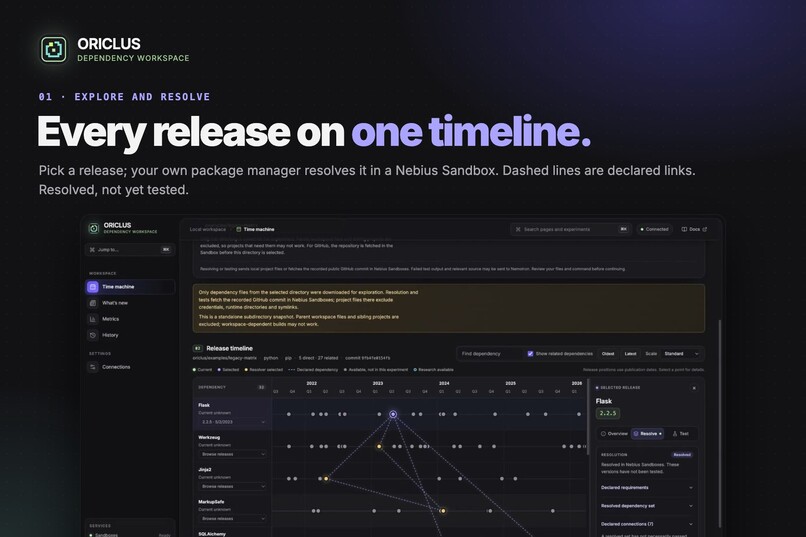Switch to the Resolve tab
This screenshot has height=537, width=806.
648,434
